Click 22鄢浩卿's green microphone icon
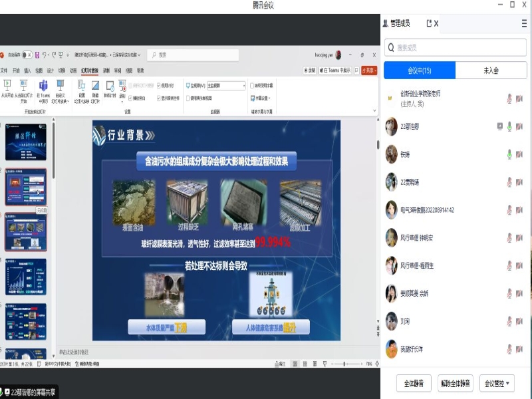532x399 pixels. coord(509,126)
